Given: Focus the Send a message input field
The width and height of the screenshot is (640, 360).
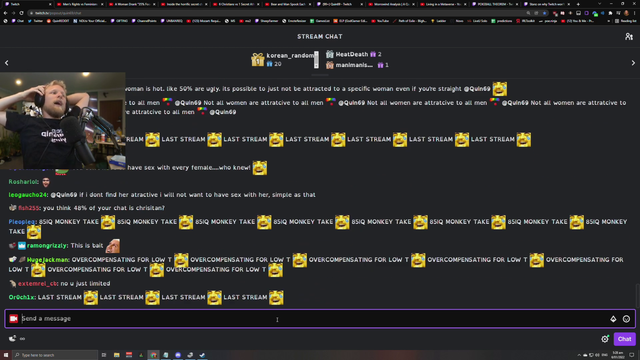Looking at the screenshot, I should [x=314, y=318].
